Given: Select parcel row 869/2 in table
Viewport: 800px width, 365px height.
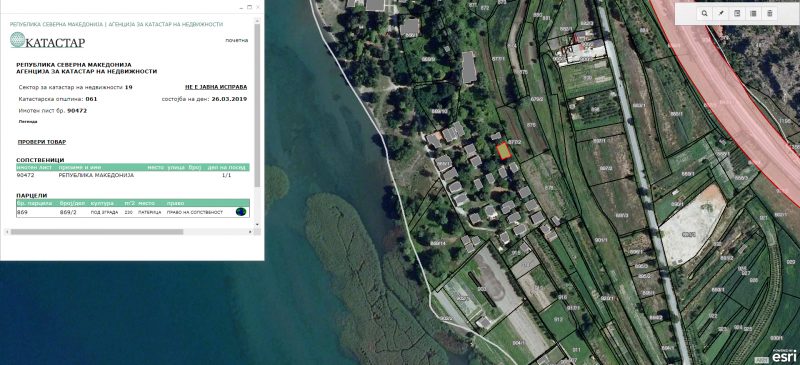Looking at the screenshot, I should pyautogui.click(x=133, y=212).
